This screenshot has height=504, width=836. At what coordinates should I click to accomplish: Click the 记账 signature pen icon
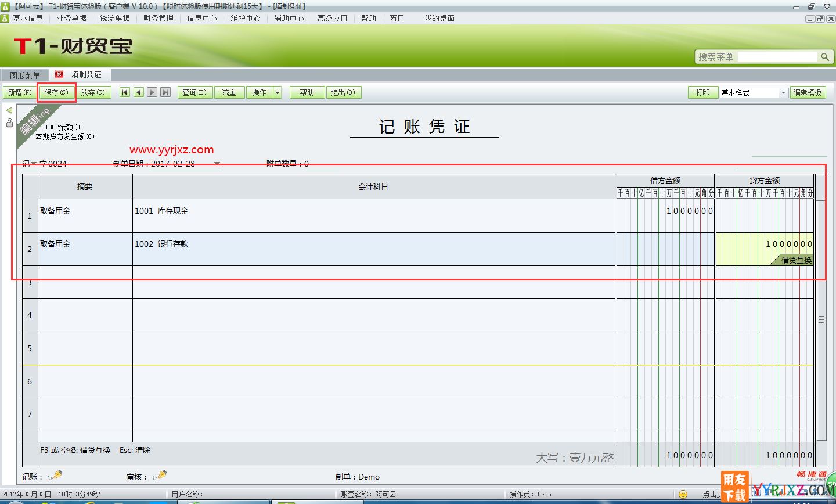[55, 476]
